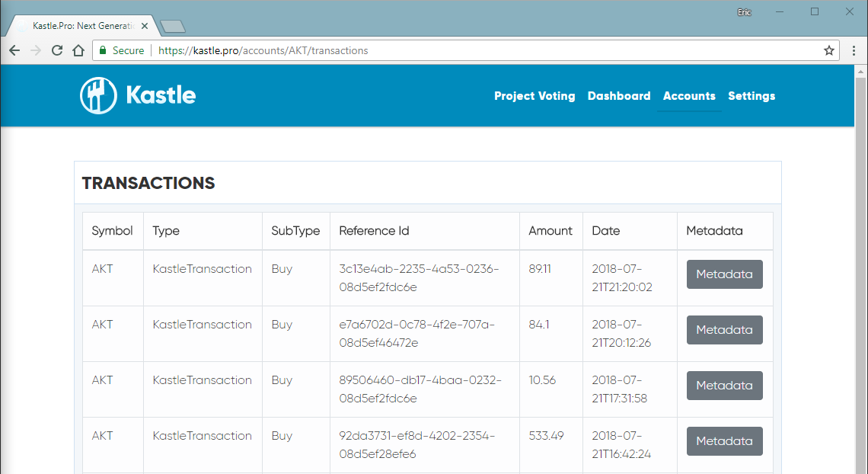Click the date 2018-07-21T16:42:24
Image resolution: width=868 pixels, height=474 pixels.
tap(621, 444)
